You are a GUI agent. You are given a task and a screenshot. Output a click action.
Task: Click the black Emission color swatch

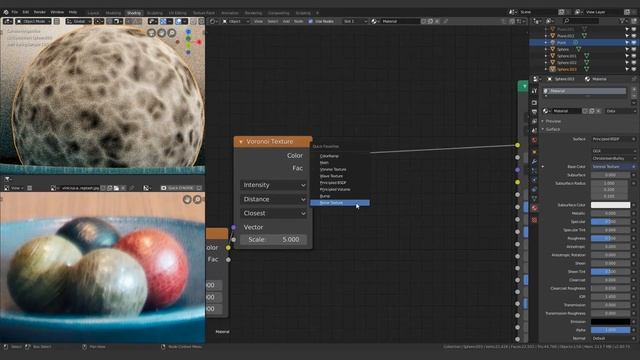(610, 322)
